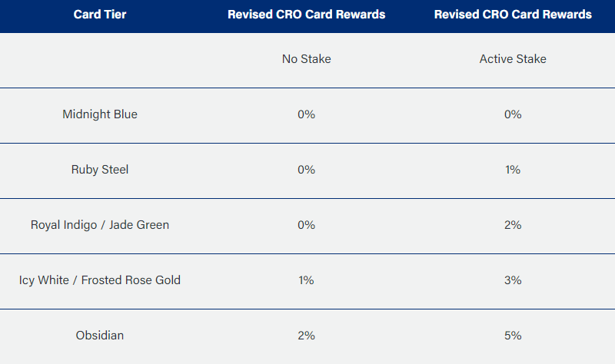
Task: Select Ruby Steel's Active Stake 1% value
Action: (x=513, y=170)
